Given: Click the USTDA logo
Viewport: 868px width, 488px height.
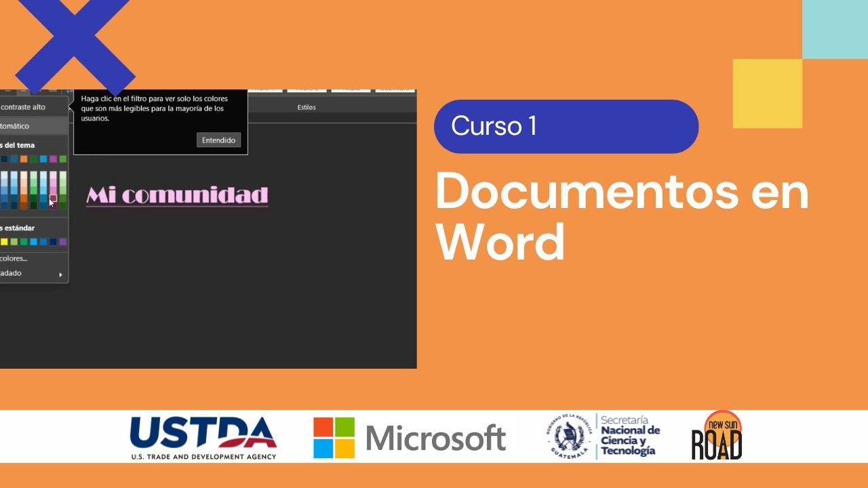Looking at the screenshot, I should (203, 438).
